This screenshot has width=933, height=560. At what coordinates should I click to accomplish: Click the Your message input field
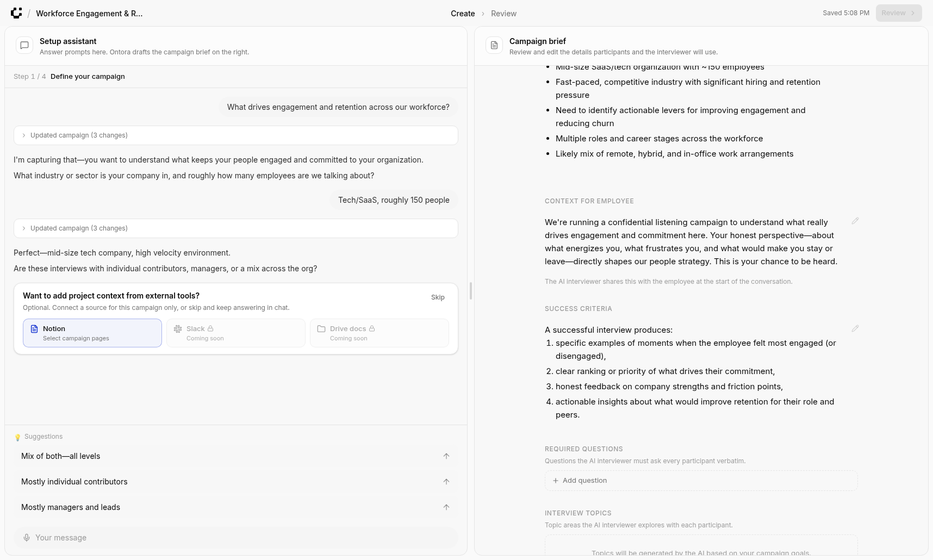pos(239,538)
